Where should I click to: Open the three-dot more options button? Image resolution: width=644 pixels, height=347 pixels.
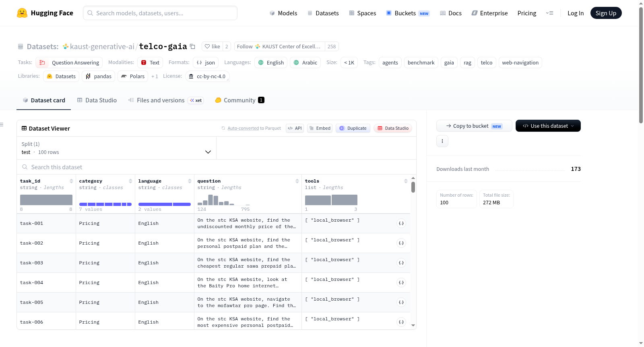tap(442, 141)
